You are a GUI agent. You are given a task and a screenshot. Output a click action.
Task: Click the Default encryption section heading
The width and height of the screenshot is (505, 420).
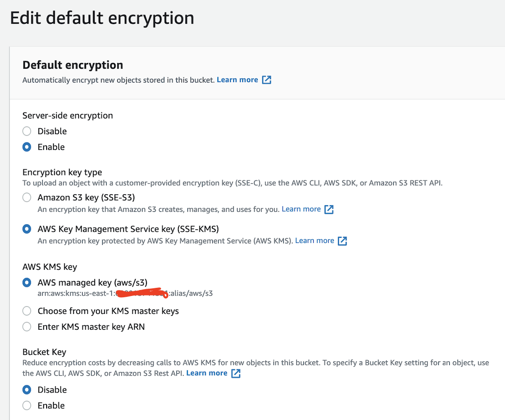tap(73, 65)
